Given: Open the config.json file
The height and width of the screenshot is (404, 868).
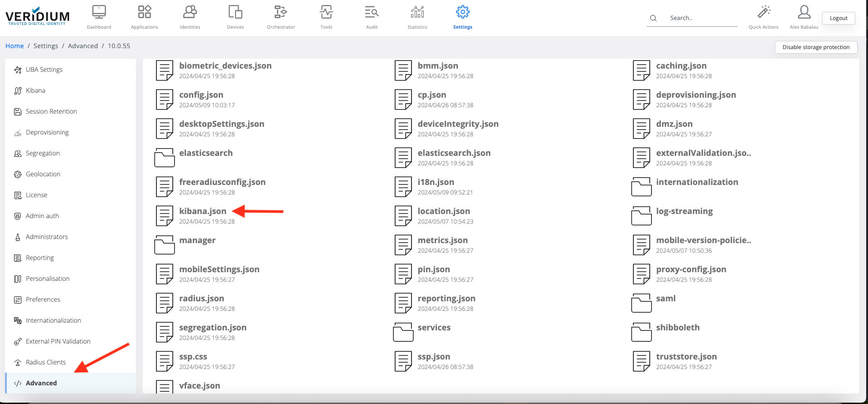Looking at the screenshot, I should 201,95.
